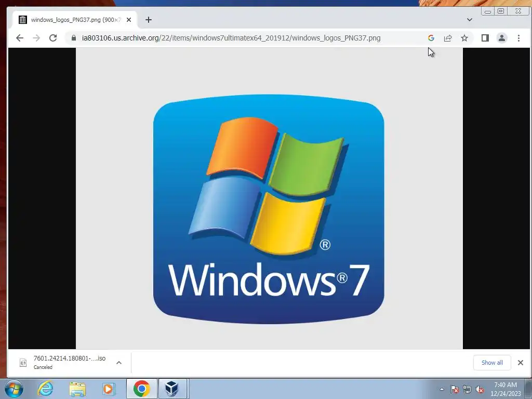Open a new tab with plus button
532x399 pixels.
pyautogui.click(x=148, y=20)
